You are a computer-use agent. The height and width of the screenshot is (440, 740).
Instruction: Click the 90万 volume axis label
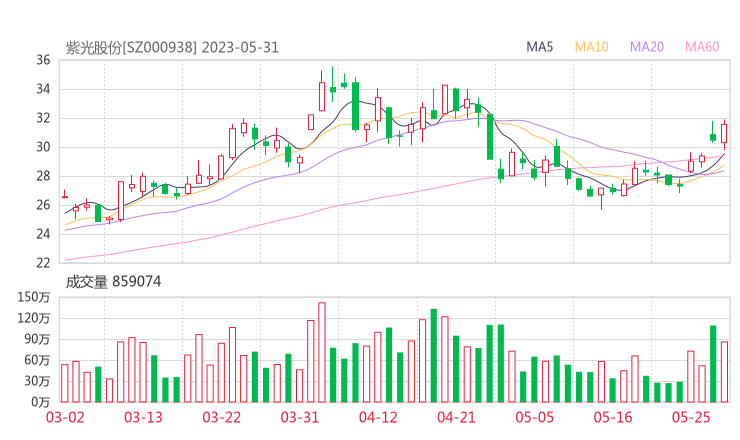click(x=37, y=339)
